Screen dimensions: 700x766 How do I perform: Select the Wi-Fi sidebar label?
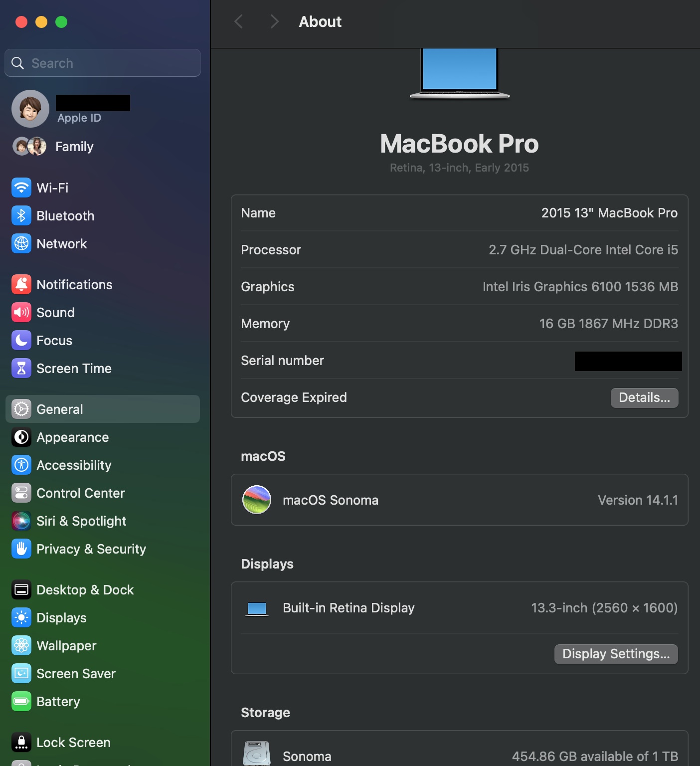pos(52,188)
